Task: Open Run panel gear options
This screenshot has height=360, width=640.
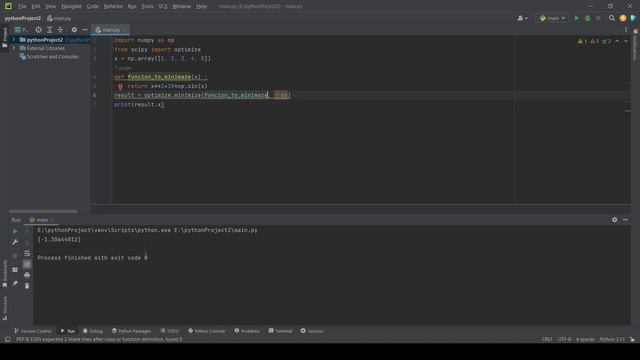Action: pos(614,220)
